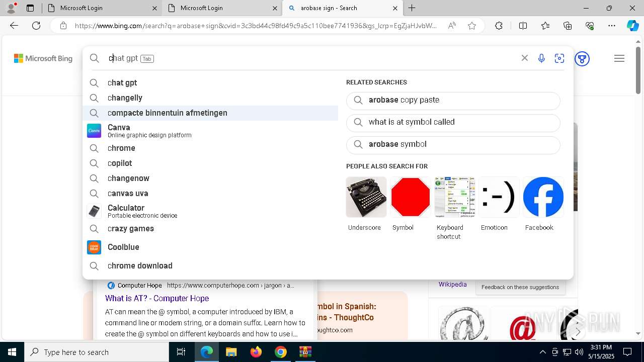This screenshot has width=644, height=362.
Task: Select the arobase sign - Search tab
Action: coord(343,8)
